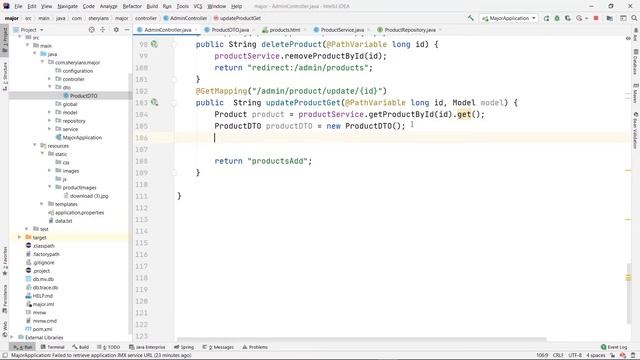Click updateProductGet breadcrumb in navigation bar
Image resolution: width=640 pixels, height=360 pixels.
coord(237,18)
